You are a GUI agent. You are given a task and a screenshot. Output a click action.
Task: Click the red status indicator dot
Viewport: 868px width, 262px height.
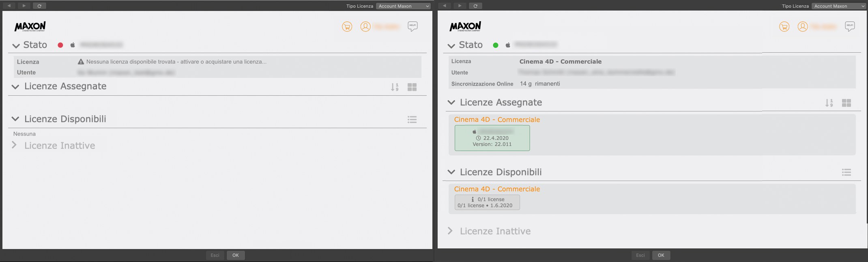tap(60, 45)
